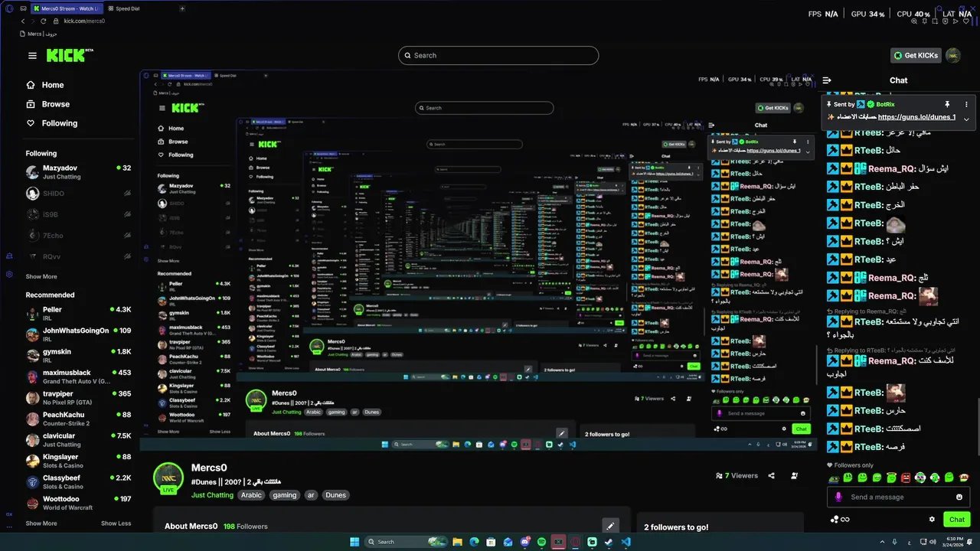Click the user follow icon right of share
Image resolution: width=980 pixels, height=551 pixels.
(x=794, y=475)
